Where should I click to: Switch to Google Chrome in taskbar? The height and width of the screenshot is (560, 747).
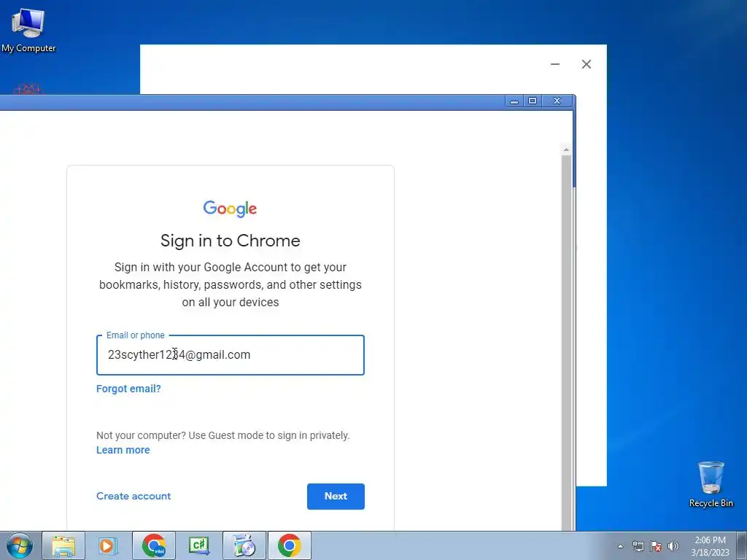[289, 545]
